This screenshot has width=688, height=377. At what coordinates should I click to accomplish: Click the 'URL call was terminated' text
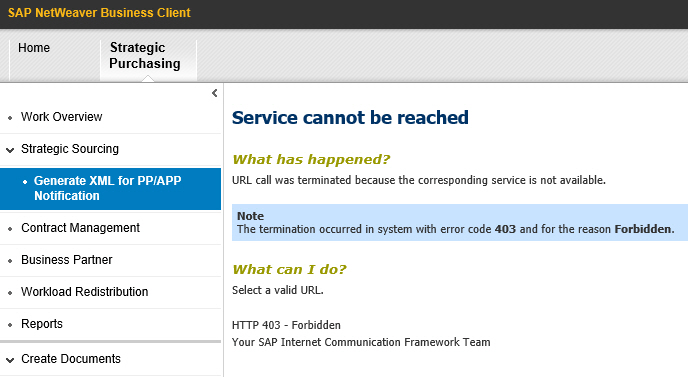pyautogui.click(x=419, y=180)
